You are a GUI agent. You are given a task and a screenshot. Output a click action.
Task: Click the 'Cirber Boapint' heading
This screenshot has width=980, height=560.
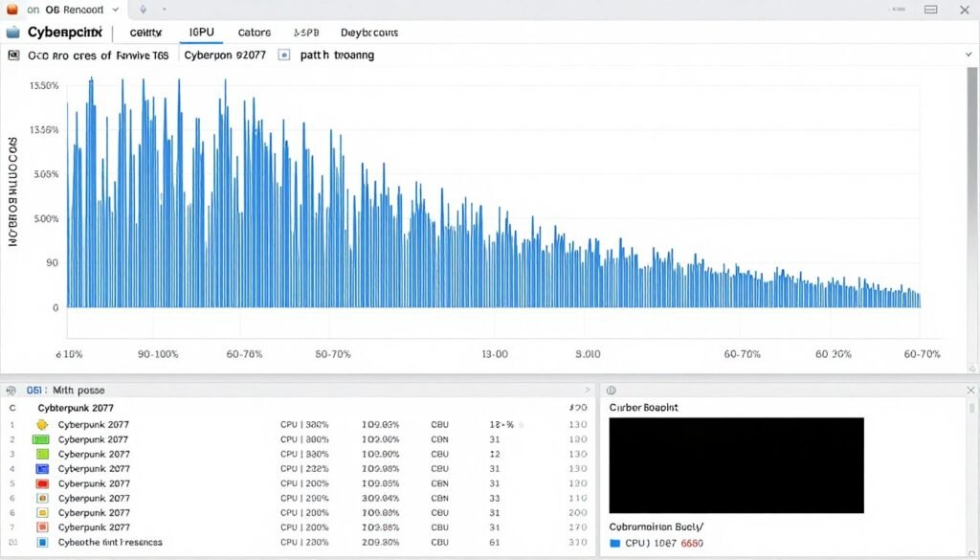click(x=644, y=408)
